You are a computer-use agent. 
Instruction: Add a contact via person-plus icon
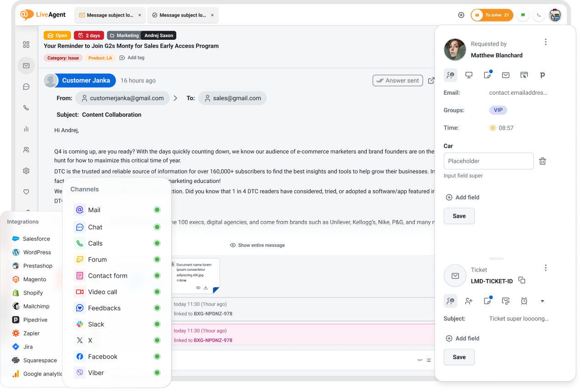[468, 301]
